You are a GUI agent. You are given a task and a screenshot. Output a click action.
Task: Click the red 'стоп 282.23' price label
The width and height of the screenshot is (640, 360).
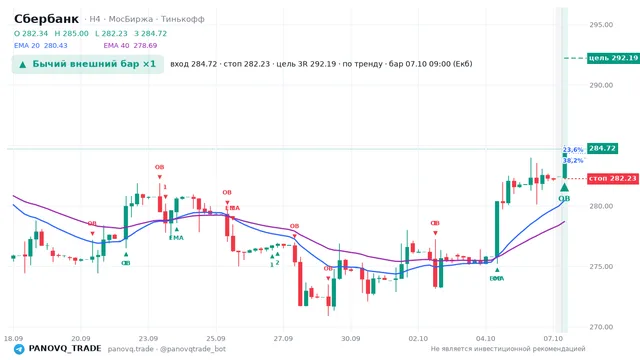[613, 178]
